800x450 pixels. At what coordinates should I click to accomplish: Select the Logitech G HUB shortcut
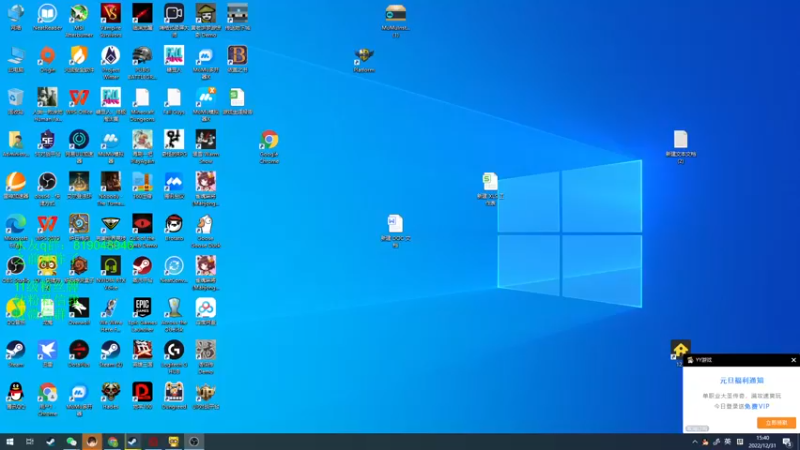coord(174,357)
